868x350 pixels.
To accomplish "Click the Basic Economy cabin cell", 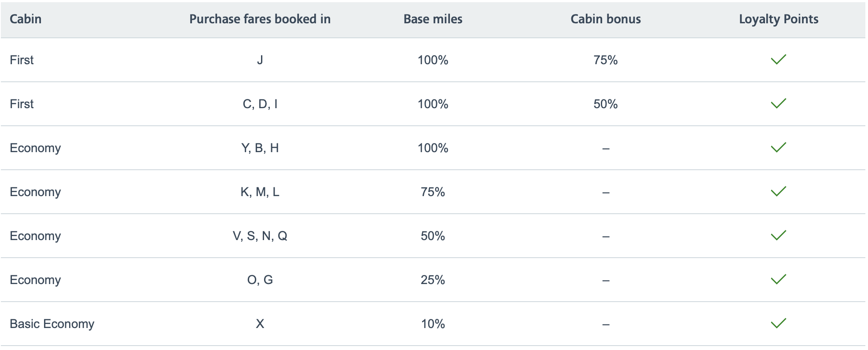I will coord(52,324).
